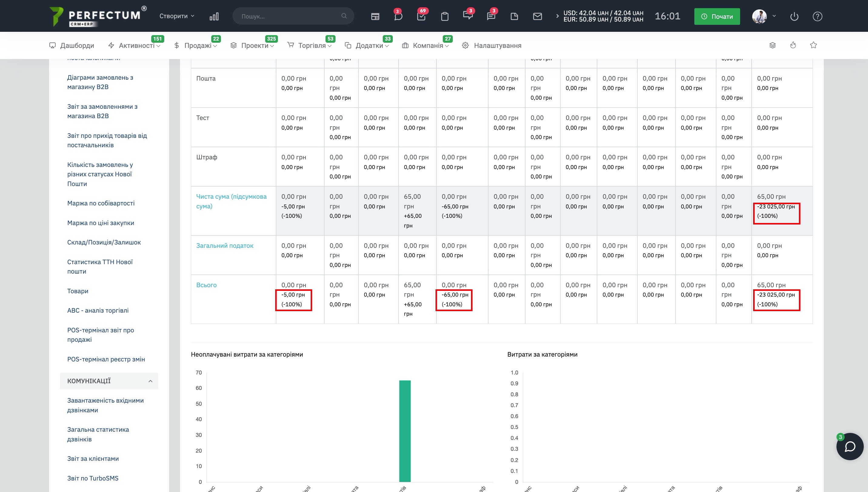
Task: Open the calendar icon in top bar
Action: pyautogui.click(x=375, y=16)
